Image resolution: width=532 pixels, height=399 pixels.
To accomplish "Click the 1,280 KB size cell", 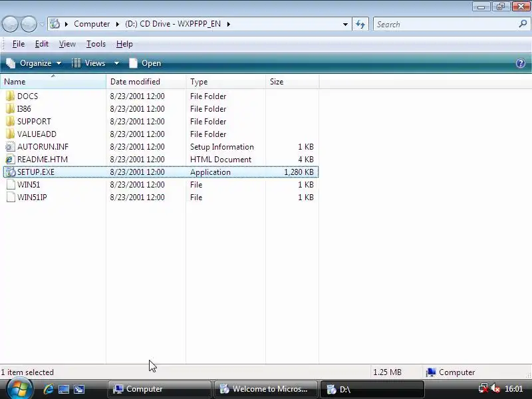I will [x=299, y=172].
